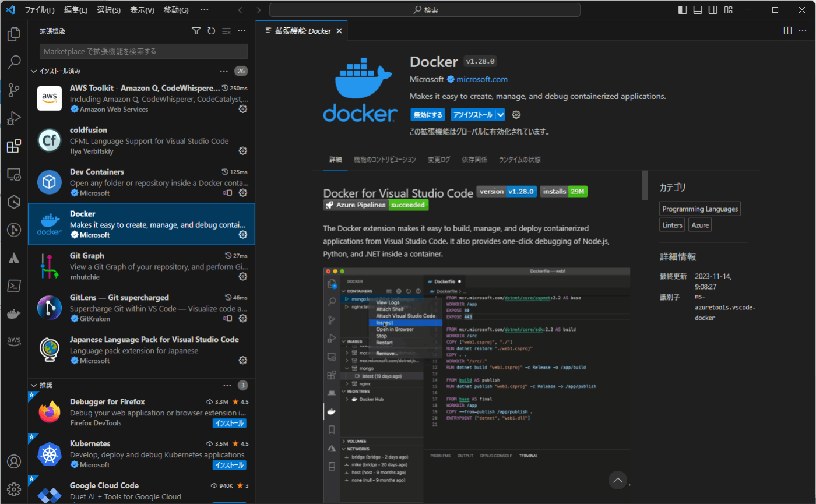
Task: Open extensions view more actions menu
Action: [x=242, y=31]
